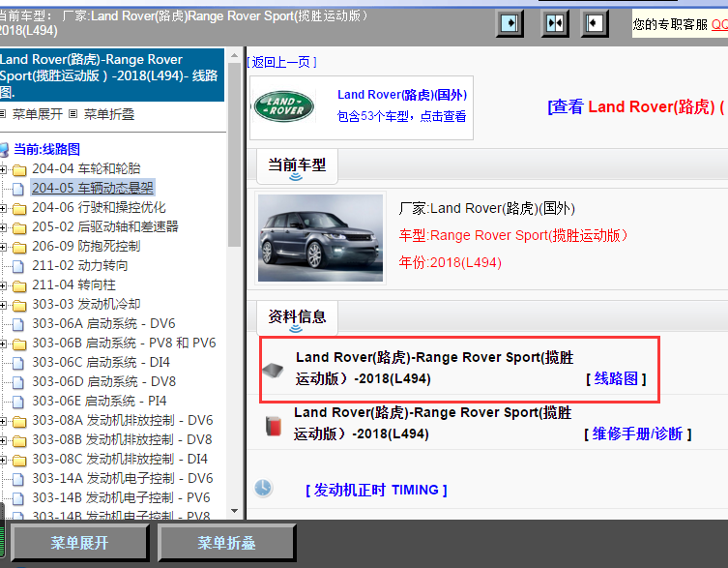
Task: Click the folder icon for 204-06 行驶和操控优化
Action: (19, 209)
